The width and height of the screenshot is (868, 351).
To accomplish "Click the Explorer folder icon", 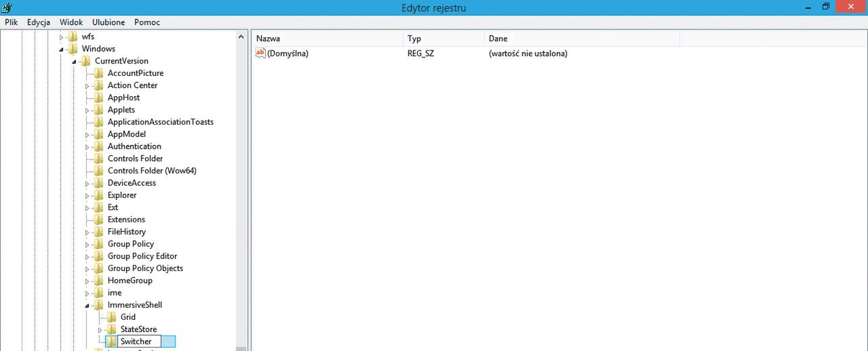I will coord(98,195).
